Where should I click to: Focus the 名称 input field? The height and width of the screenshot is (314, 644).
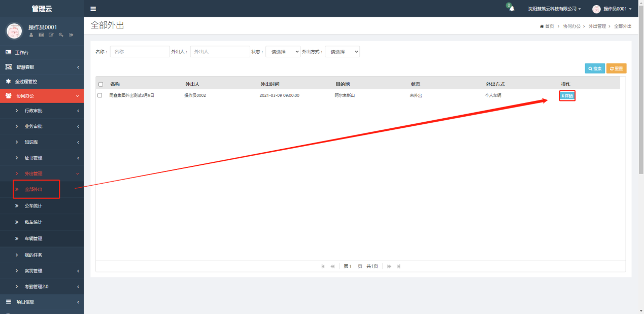[x=140, y=52]
